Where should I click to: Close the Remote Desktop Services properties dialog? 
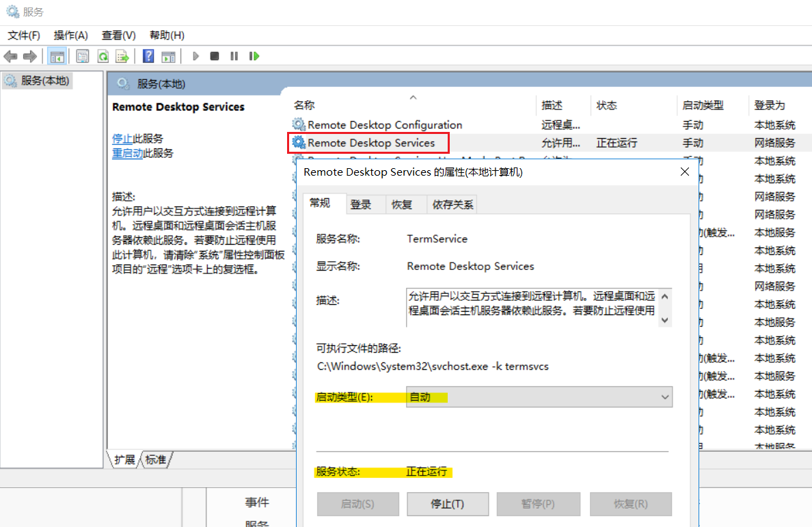685,172
